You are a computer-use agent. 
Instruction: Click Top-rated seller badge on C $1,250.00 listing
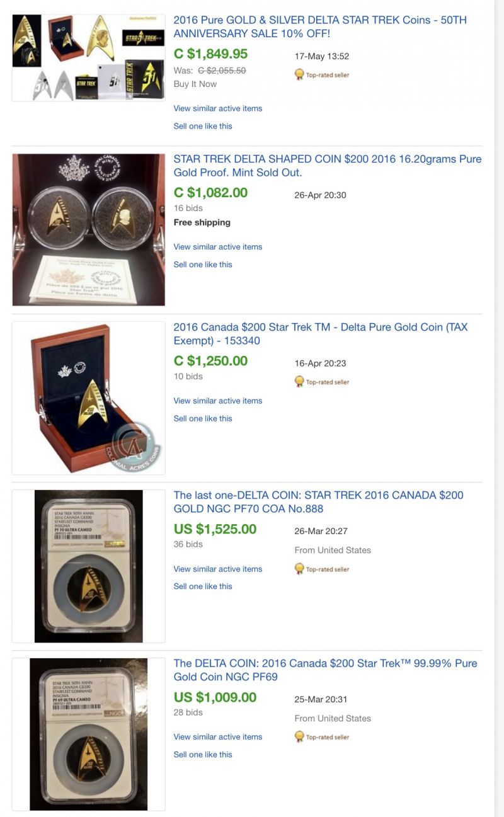click(x=322, y=382)
